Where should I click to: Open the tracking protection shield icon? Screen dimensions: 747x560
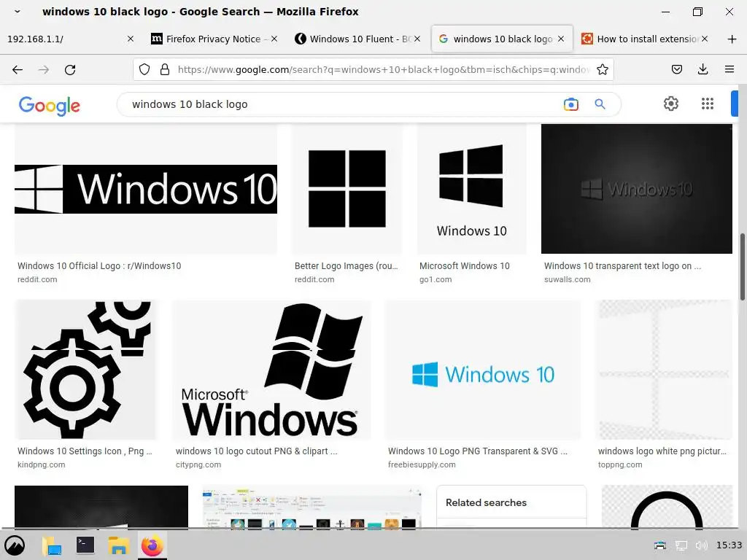144,69
